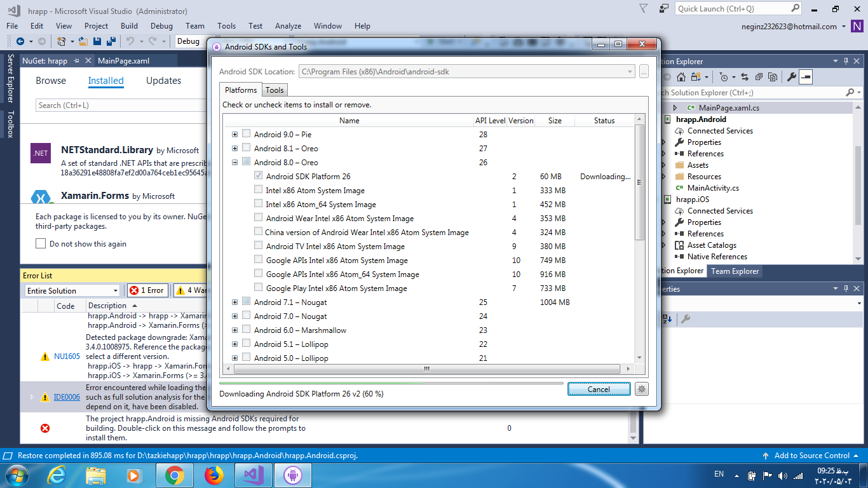Image resolution: width=868 pixels, height=488 pixels.
Task: Click Add to Source Control in status bar
Action: pos(812,456)
